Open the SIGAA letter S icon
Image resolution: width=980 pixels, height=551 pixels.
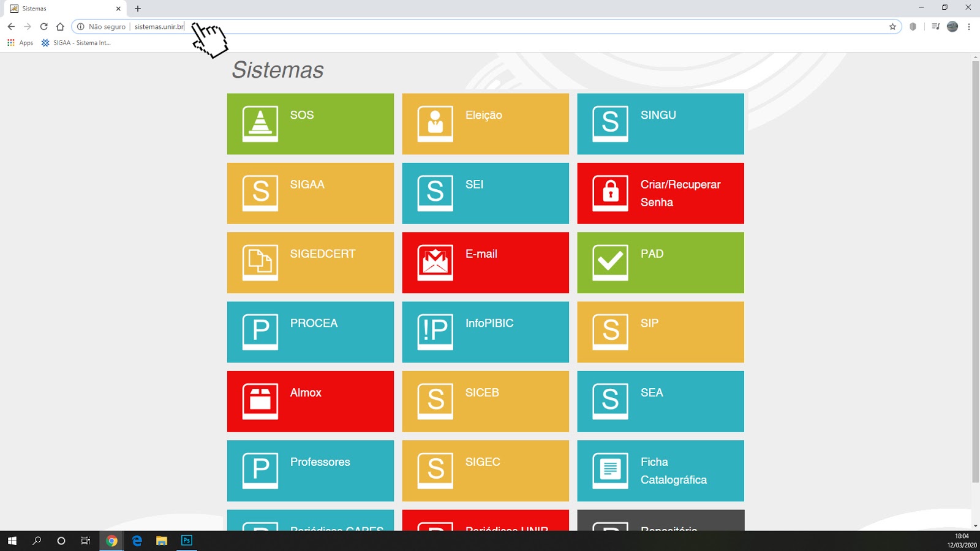260,193
